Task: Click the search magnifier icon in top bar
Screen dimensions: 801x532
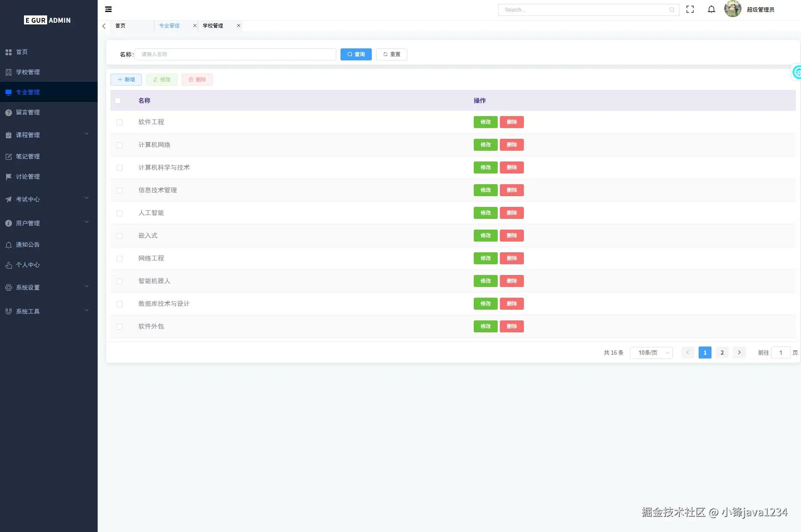Action: point(672,10)
